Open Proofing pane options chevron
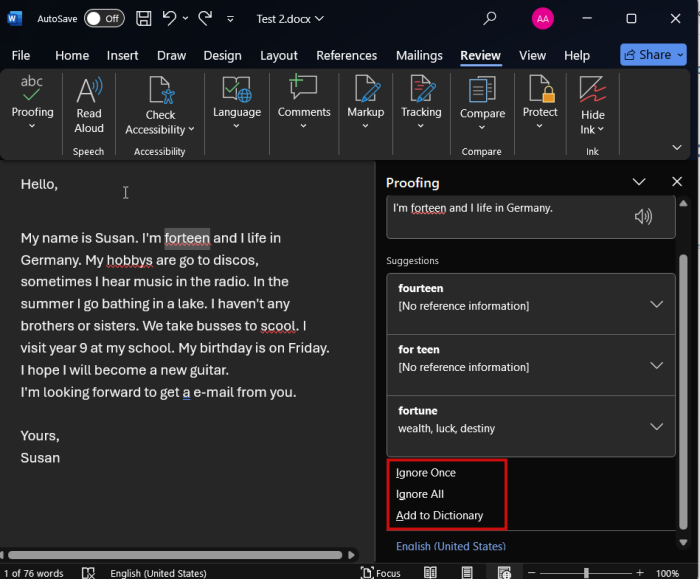 point(639,182)
